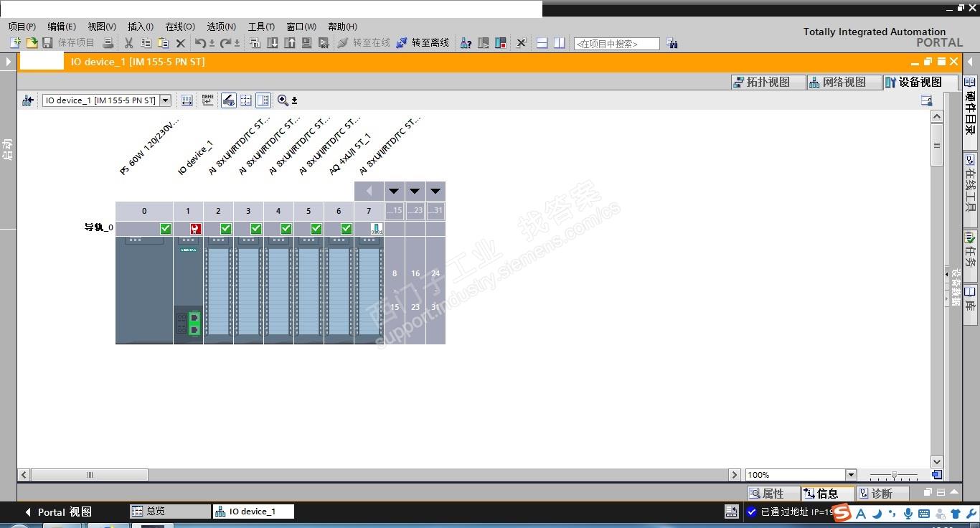980x528 pixels.
Task: Click the print icon in toolbar
Action: pos(108,43)
